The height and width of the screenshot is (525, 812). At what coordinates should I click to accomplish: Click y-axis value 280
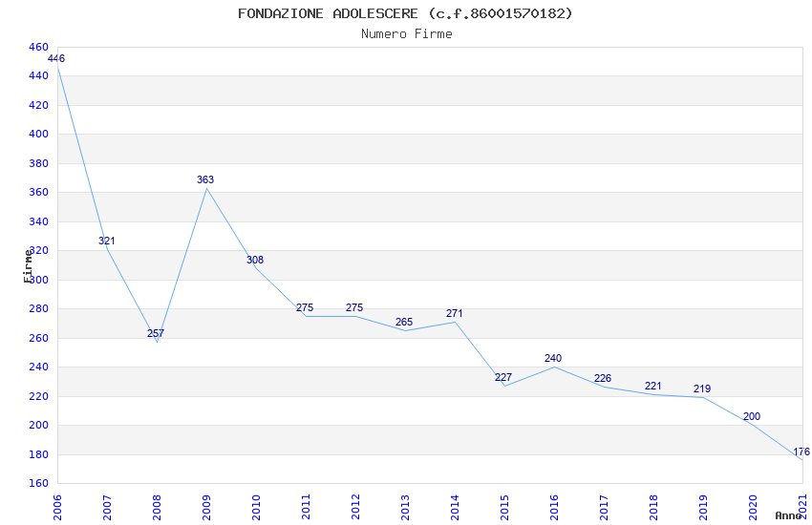point(39,308)
